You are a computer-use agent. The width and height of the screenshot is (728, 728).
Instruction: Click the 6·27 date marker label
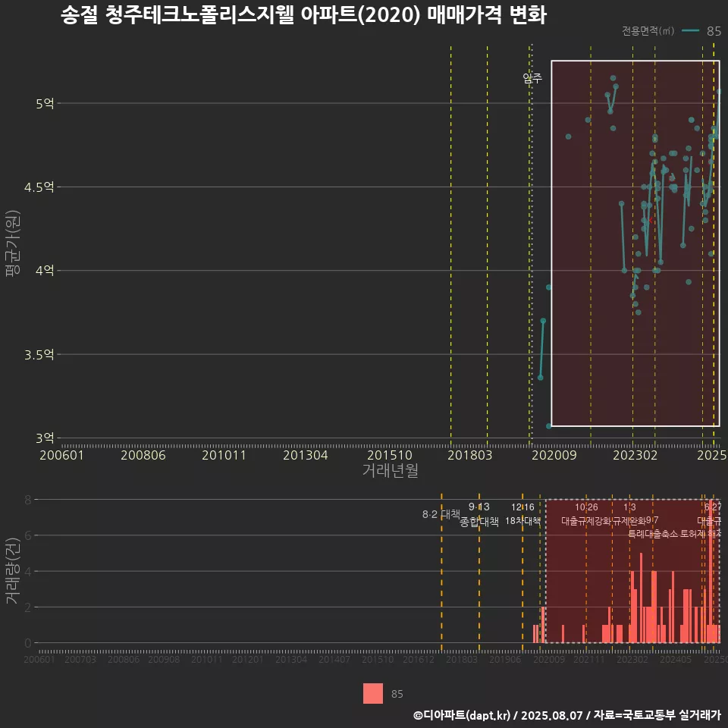pyautogui.click(x=713, y=507)
